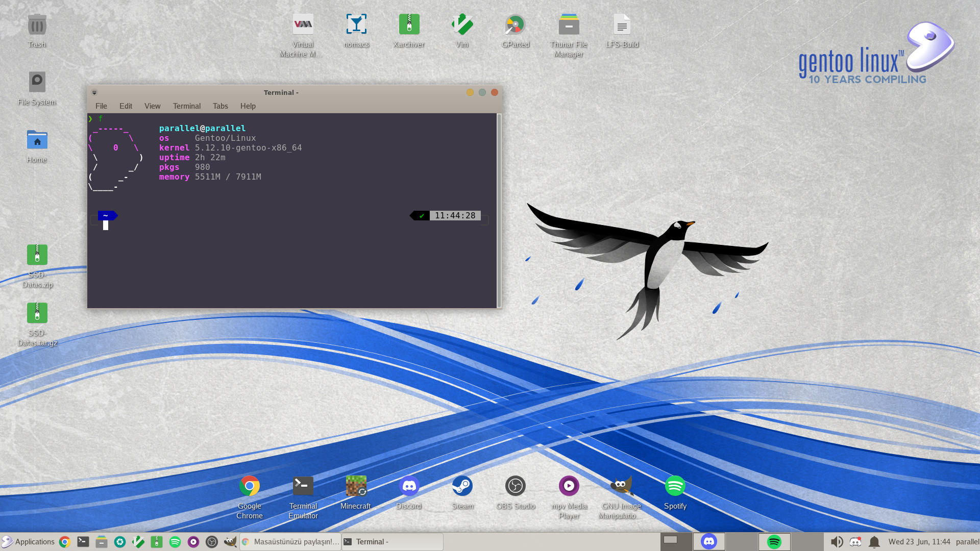Open the Terminal Help menu
The image size is (980, 551).
(248, 106)
